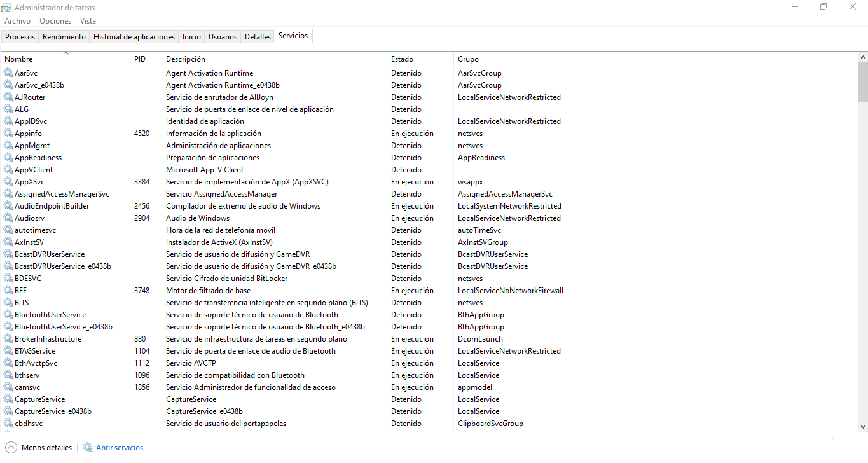Click the Abrir servicios gear icon
868x463 pixels.
(88, 448)
